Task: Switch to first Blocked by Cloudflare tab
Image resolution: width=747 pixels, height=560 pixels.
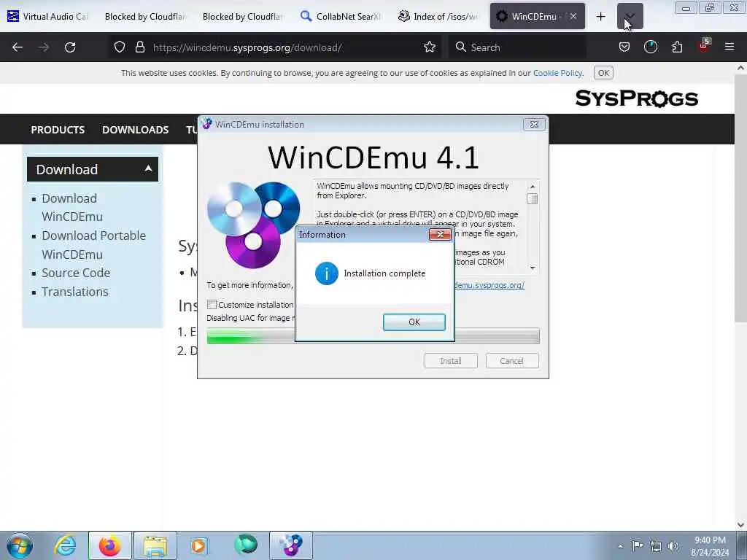Action: coord(145,16)
